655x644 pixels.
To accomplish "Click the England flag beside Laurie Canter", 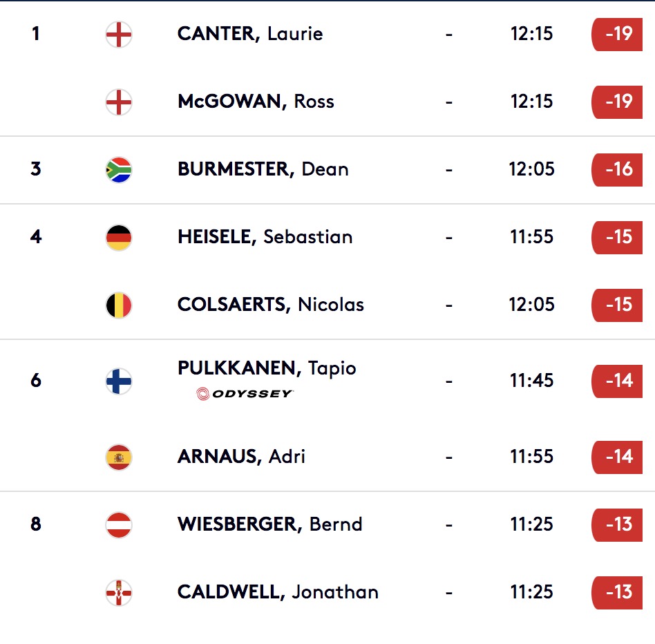I will 119,34.
